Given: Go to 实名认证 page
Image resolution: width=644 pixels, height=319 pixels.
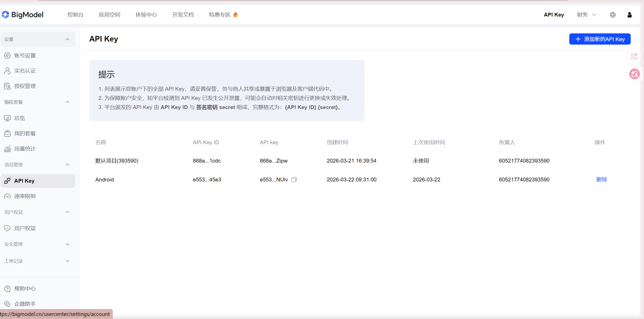Looking at the screenshot, I should tap(25, 71).
